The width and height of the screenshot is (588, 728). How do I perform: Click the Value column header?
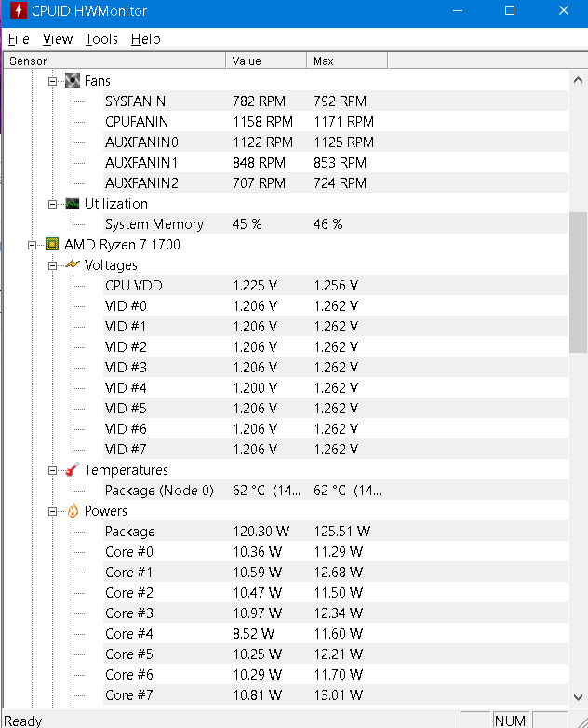[266, 61]
